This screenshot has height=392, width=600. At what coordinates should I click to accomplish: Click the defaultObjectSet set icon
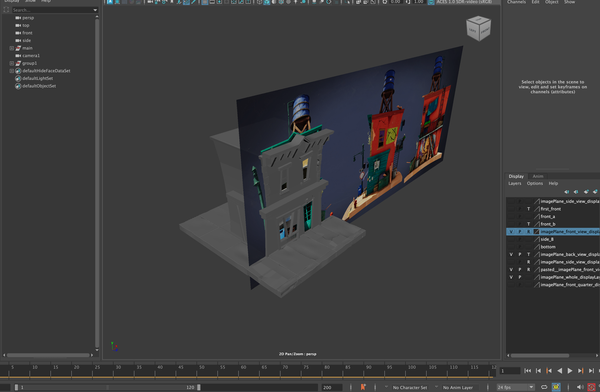tap(18, 86)
